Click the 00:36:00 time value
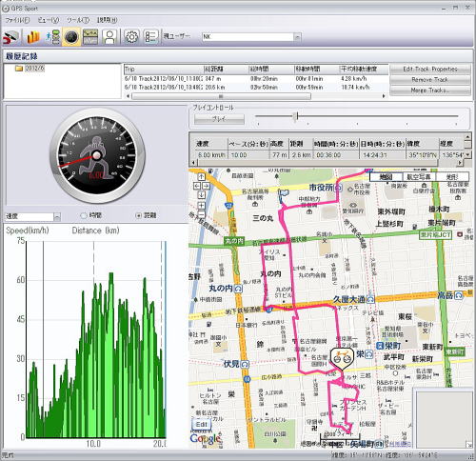This screenshot has width=476, height=461. 328,155
